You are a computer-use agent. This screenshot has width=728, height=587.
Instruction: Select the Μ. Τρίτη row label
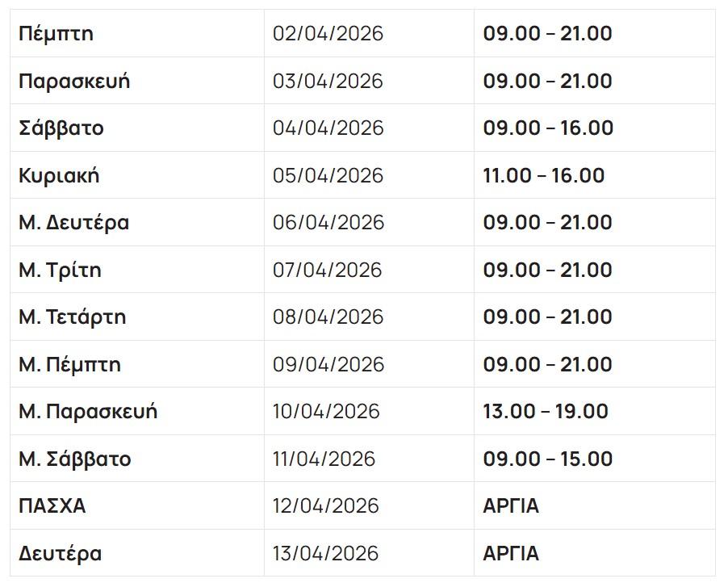click(60, 270)
